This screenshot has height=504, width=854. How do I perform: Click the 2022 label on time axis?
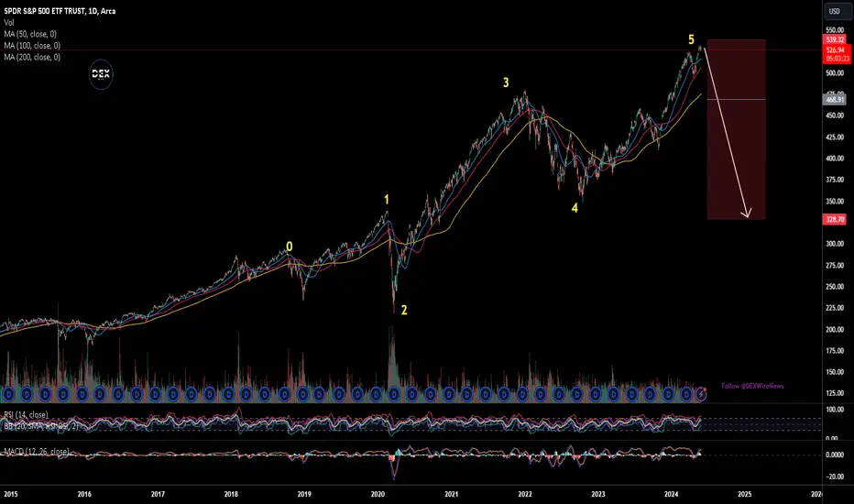[x=525, y=494]
